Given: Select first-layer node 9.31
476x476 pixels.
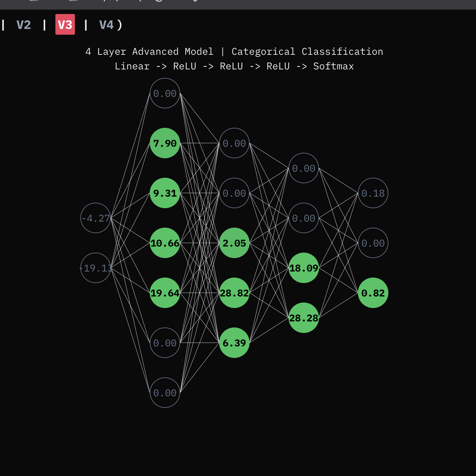Looking at the screenshot, I should pos(165,193).
